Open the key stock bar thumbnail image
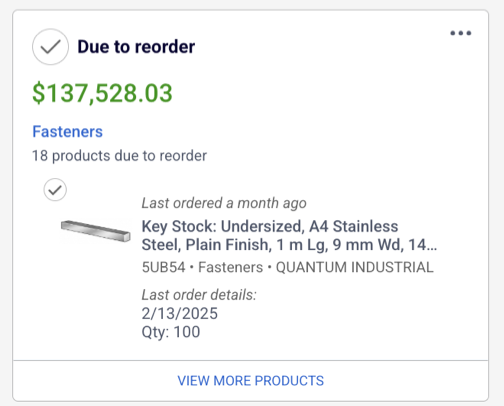This screenshot has width=504, height=406. [x=96, y=230]
